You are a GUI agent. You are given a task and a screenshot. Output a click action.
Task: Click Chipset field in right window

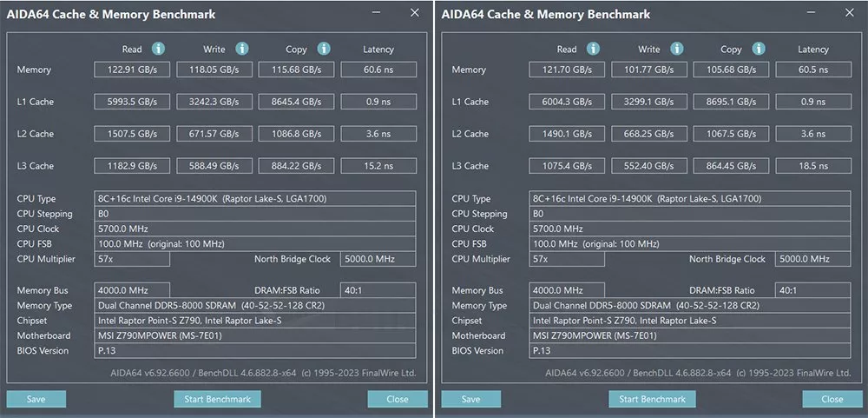click(690, 321)
